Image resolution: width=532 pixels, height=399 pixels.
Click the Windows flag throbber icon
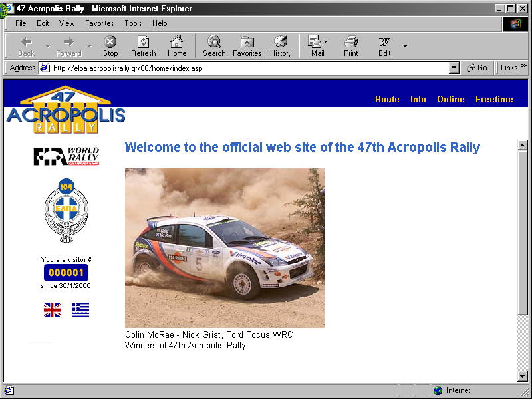click(515, 23)
